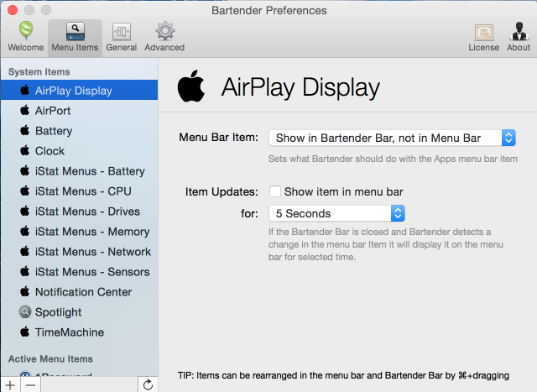This screenshot has height=392, width=537.
Task: Select iStat Menus - Drives item
Action: 79,212
